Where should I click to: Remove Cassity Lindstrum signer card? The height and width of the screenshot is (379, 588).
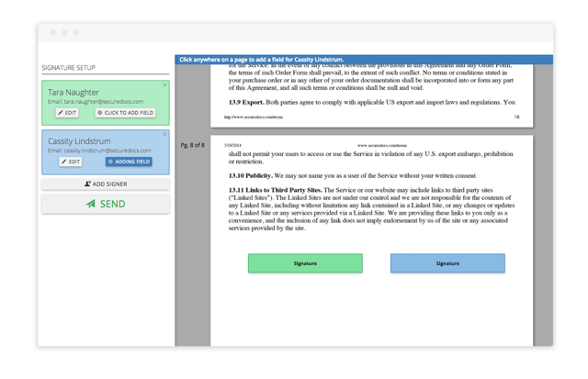pos(164,134)
